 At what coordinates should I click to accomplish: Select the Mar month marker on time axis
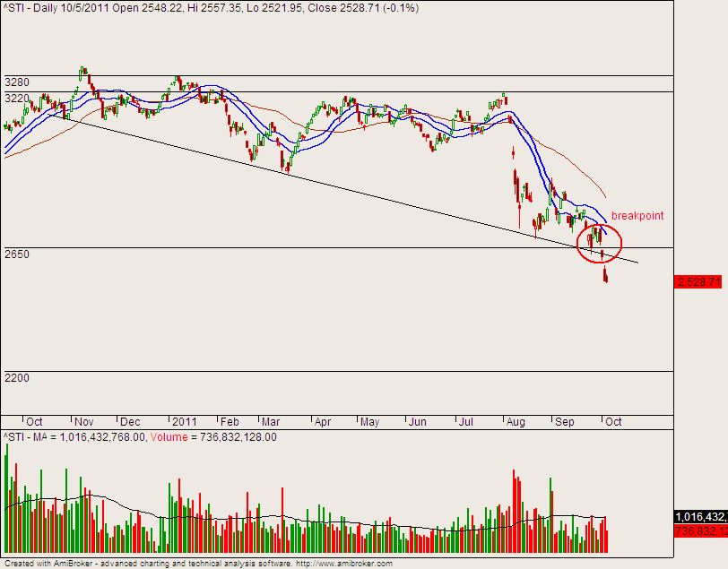click(x=272, y=421)
